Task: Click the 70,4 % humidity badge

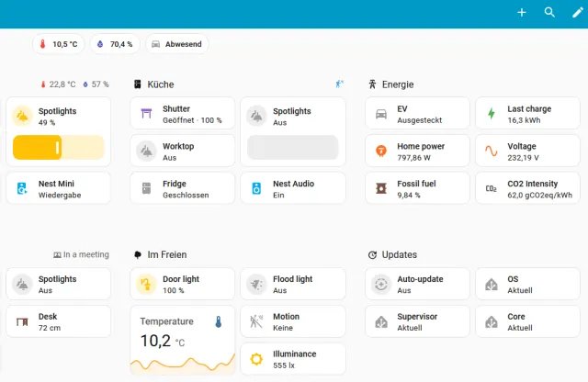Action: click(x=115, y=44)
